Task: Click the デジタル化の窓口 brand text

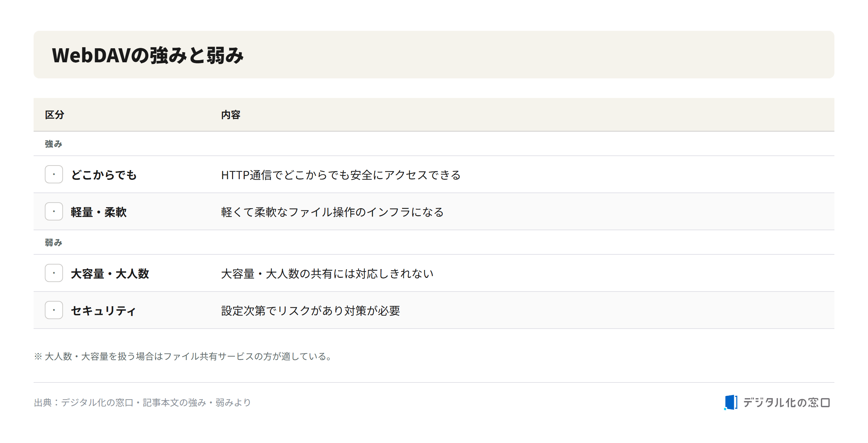Action: (x=786, y=402)
